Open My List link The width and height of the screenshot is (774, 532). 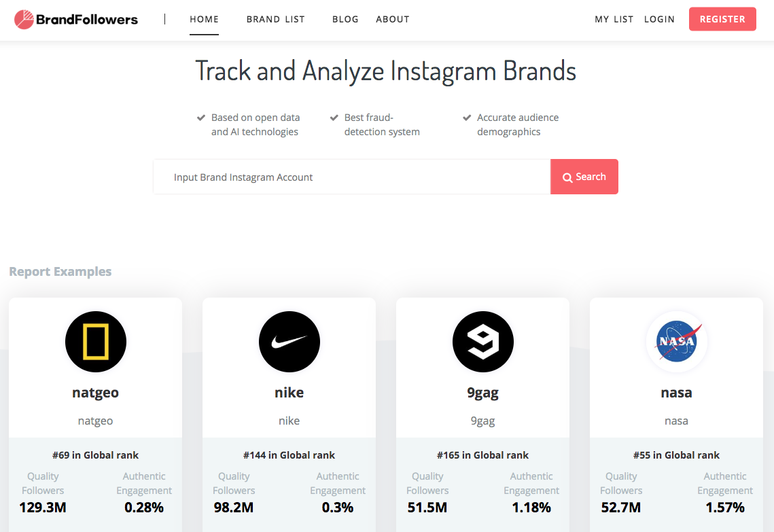point(614,19)
